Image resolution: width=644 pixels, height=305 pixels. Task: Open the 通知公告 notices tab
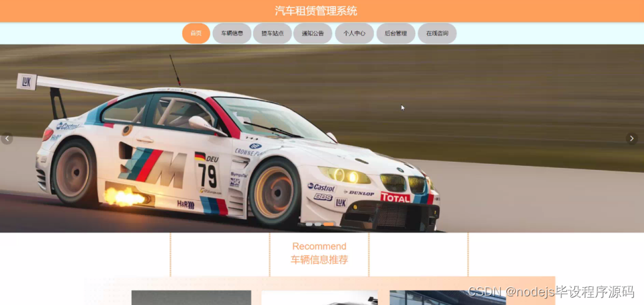pyautogui.click(x=313, y=33)
